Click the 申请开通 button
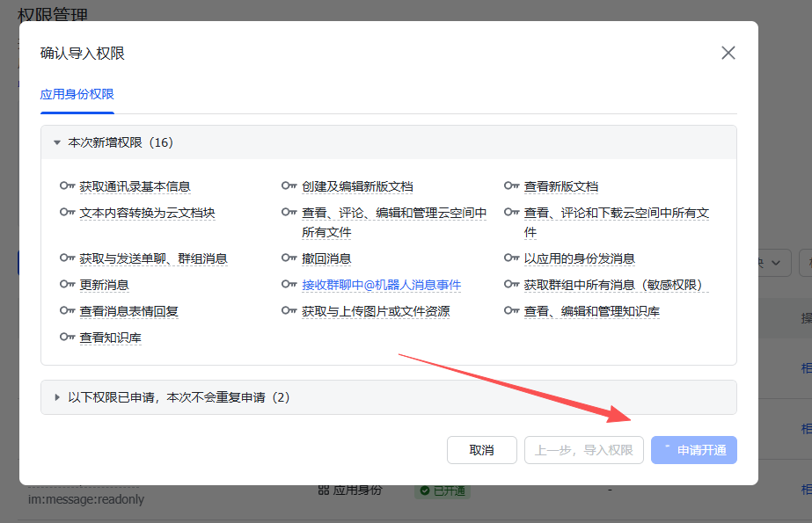This screenshot has height=523, width=812. point(694,450)
